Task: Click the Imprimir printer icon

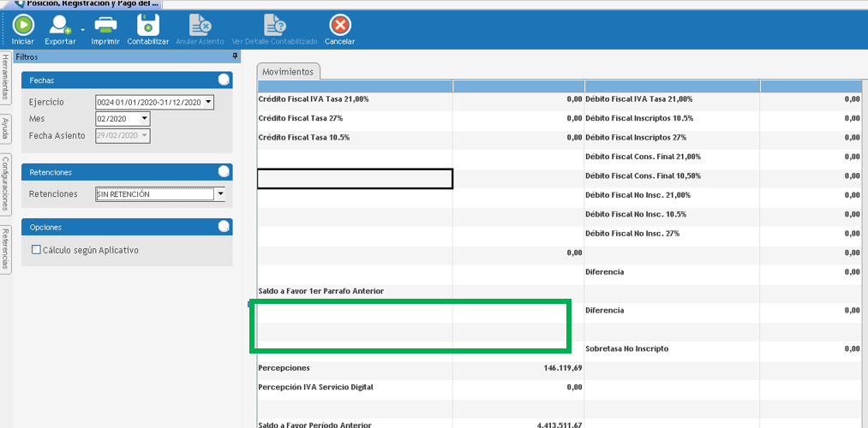Action: (x=105, y=25)
